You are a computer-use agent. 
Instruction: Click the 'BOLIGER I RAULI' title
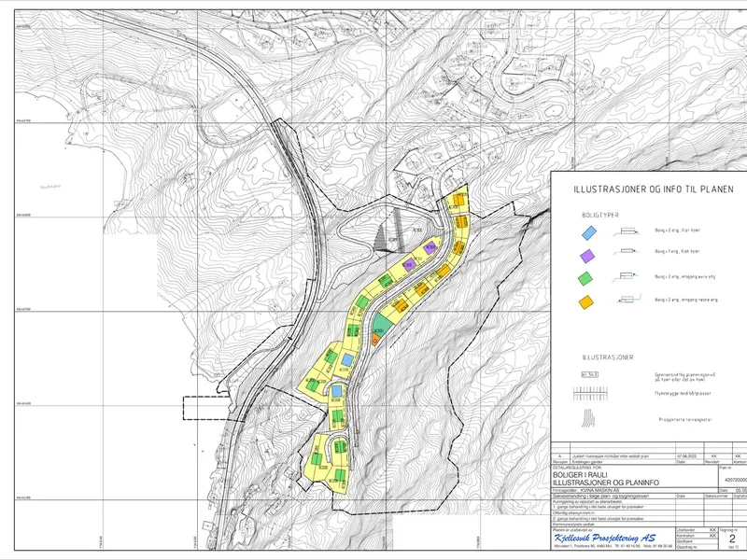(580, 475)
